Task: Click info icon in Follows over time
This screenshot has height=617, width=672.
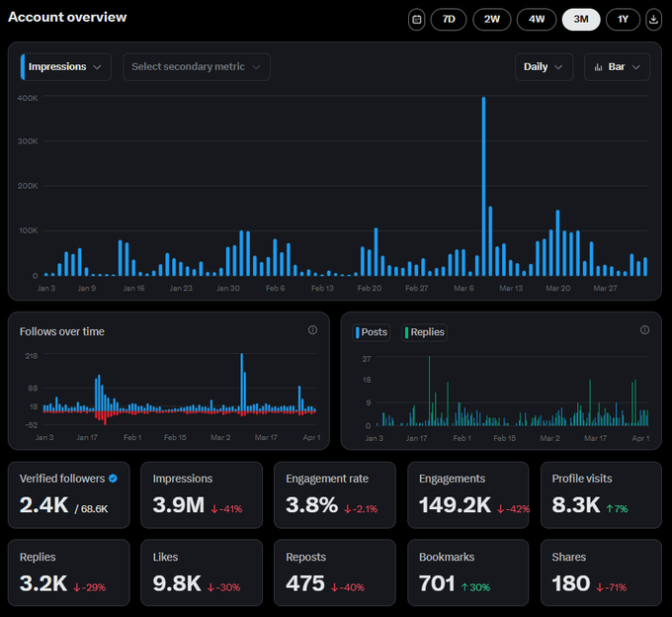Action: 312,330
